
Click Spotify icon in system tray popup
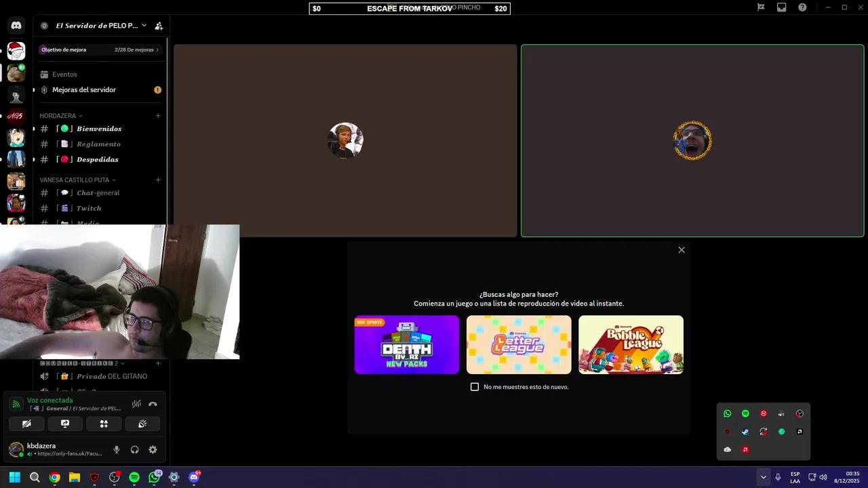[745, 413]
